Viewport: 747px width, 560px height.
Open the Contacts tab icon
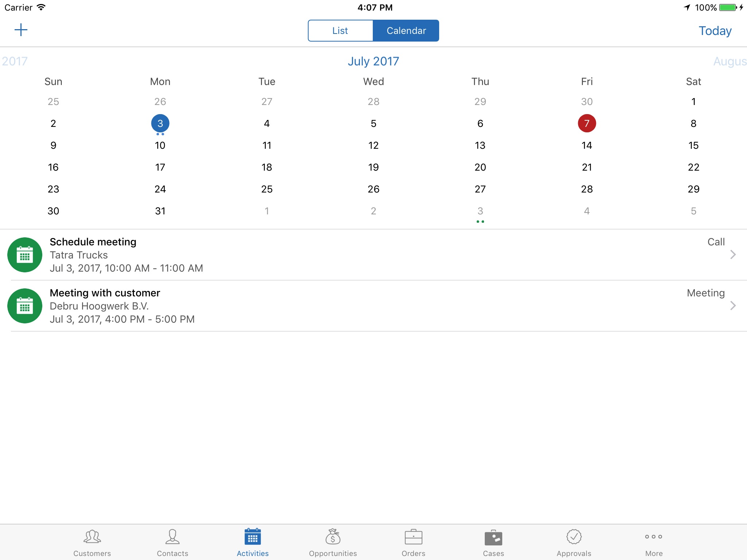[173, 537]
